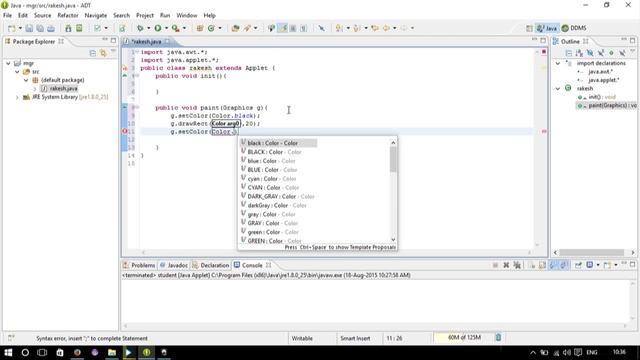Switch to the DDMS perspective
The height and width of the screenshot is (360, 640).
point(574,28)
